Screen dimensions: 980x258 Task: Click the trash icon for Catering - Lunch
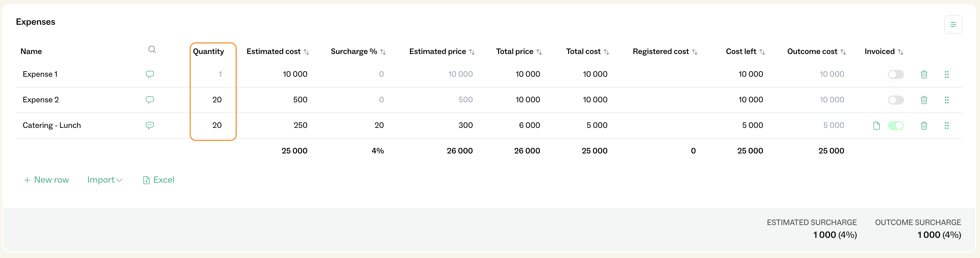923,126
